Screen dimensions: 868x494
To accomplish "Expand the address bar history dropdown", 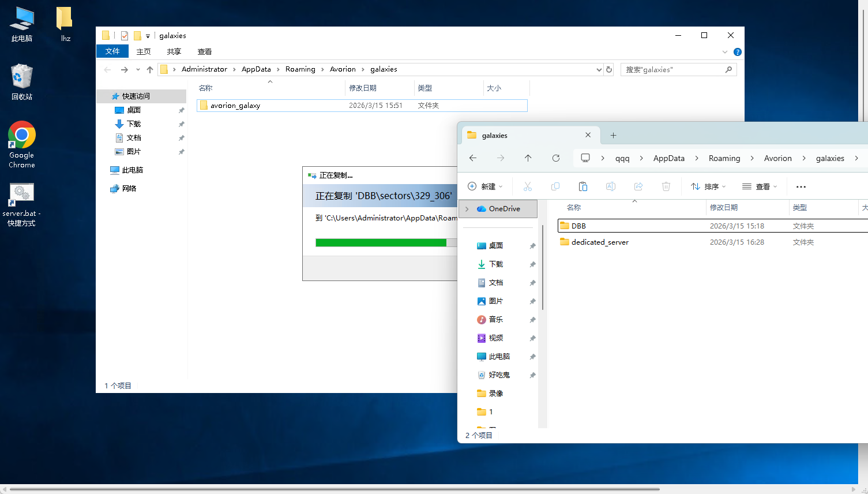I will tap(599, 70).
